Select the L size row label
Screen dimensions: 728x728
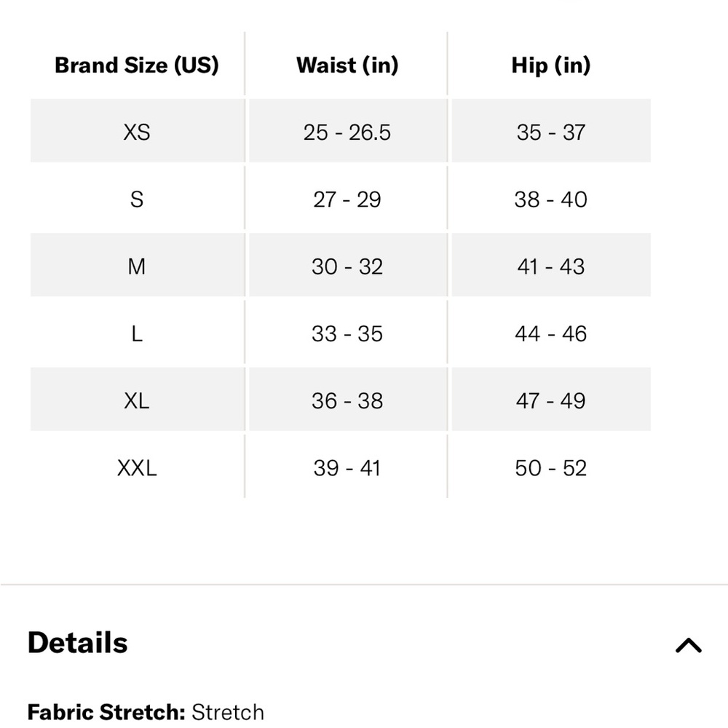pos(137,334)
